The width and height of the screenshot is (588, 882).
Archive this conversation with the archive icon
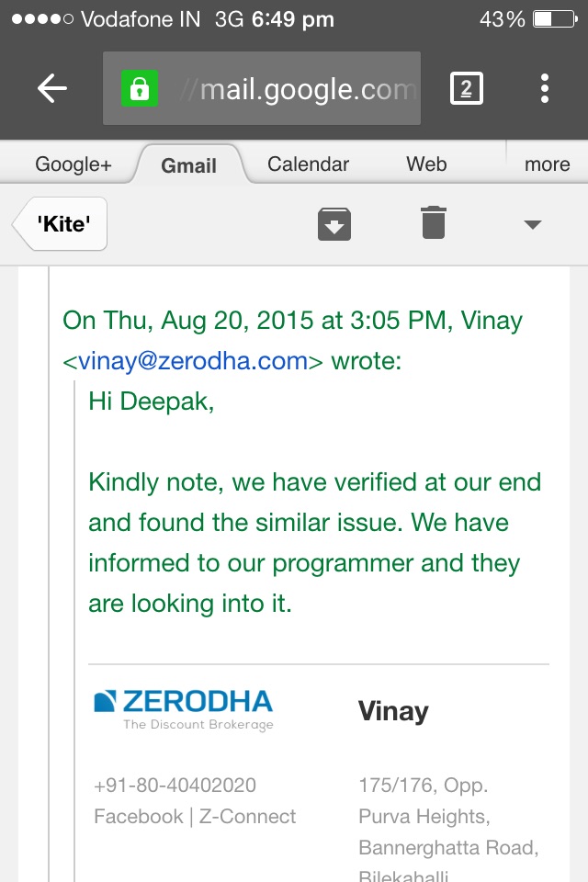pos(334,224)
